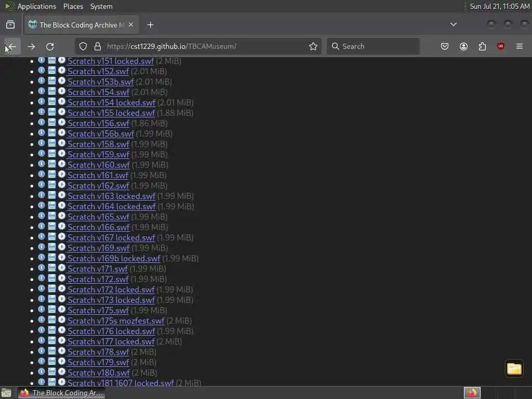Click the clock showing Sun Jul 21

[x=499, y=6]
